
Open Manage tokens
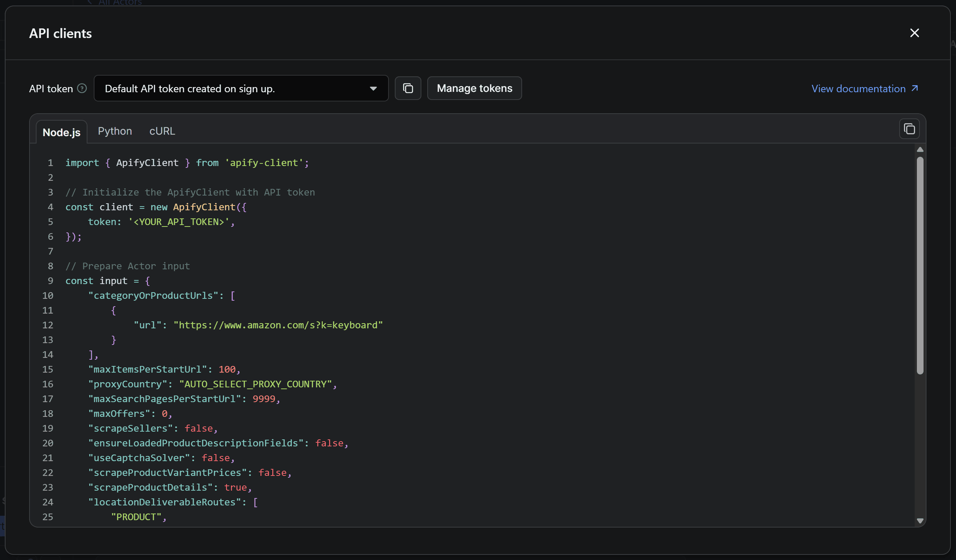474,88
